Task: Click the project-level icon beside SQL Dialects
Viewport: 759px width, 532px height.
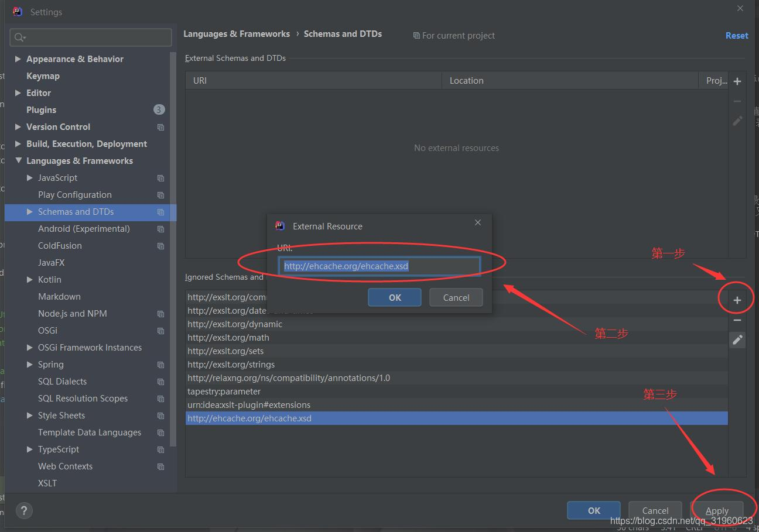Action: [160, 382]
